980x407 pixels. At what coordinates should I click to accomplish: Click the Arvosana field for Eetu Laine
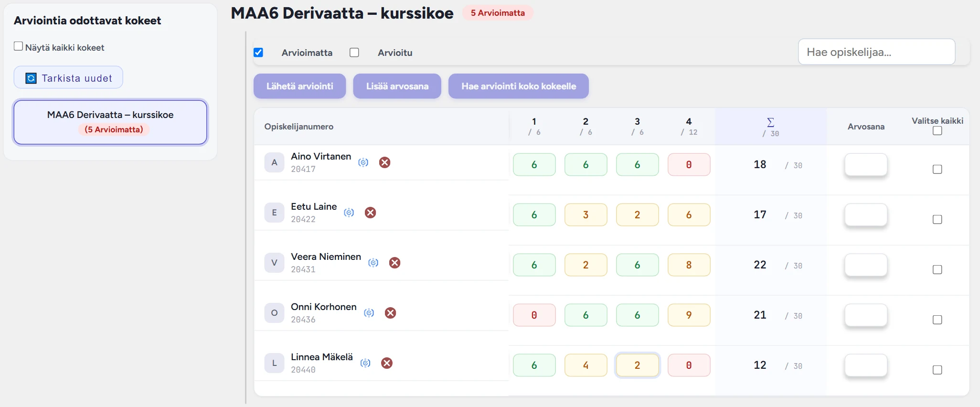click(866, 215)
